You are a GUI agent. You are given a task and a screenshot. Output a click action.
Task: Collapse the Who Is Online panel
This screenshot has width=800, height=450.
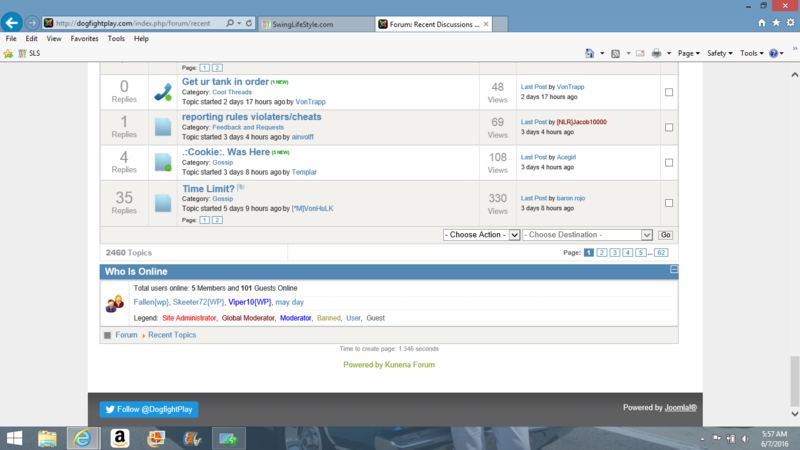click(x=674, y=270)
